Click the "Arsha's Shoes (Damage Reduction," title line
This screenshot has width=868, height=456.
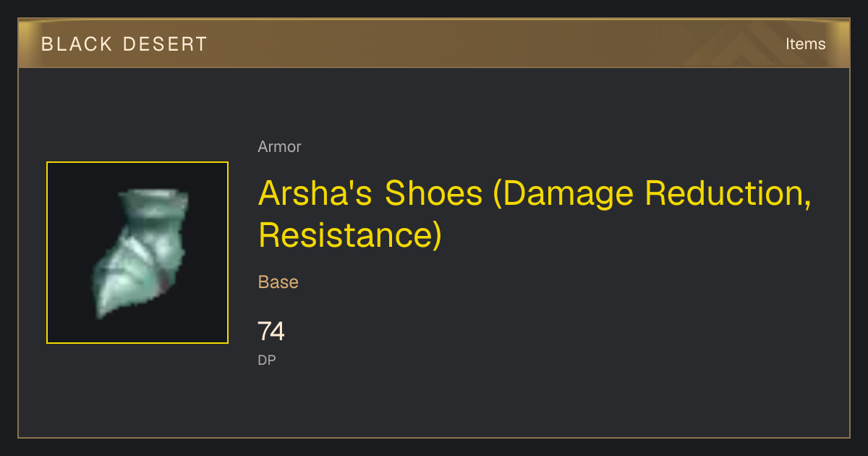point(535,194)
